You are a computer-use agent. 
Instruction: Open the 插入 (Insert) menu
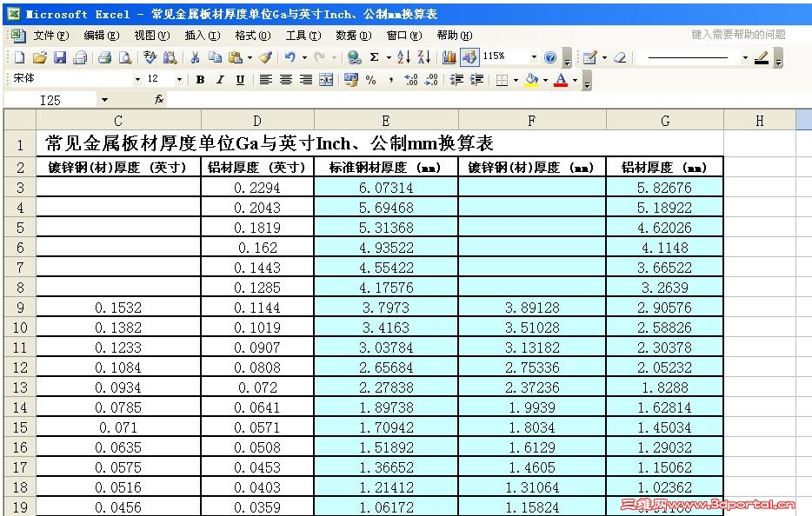pyautogui.click(x=202, y=36)
